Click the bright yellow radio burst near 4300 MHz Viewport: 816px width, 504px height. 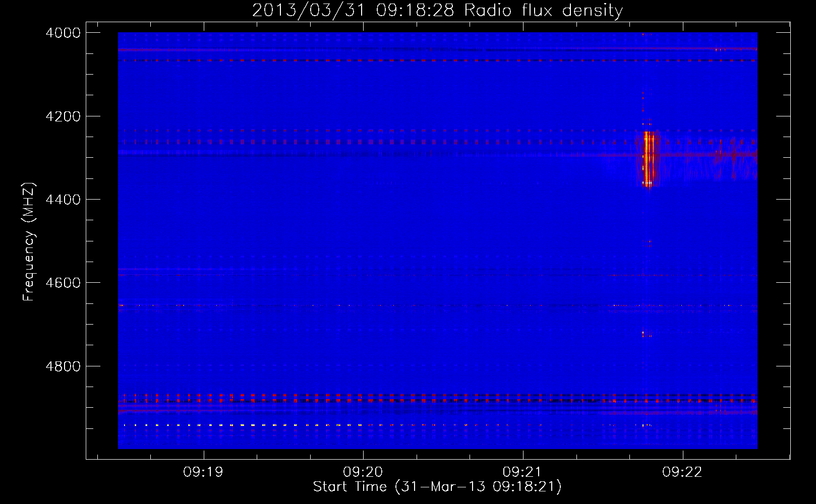tap(649, 159)
